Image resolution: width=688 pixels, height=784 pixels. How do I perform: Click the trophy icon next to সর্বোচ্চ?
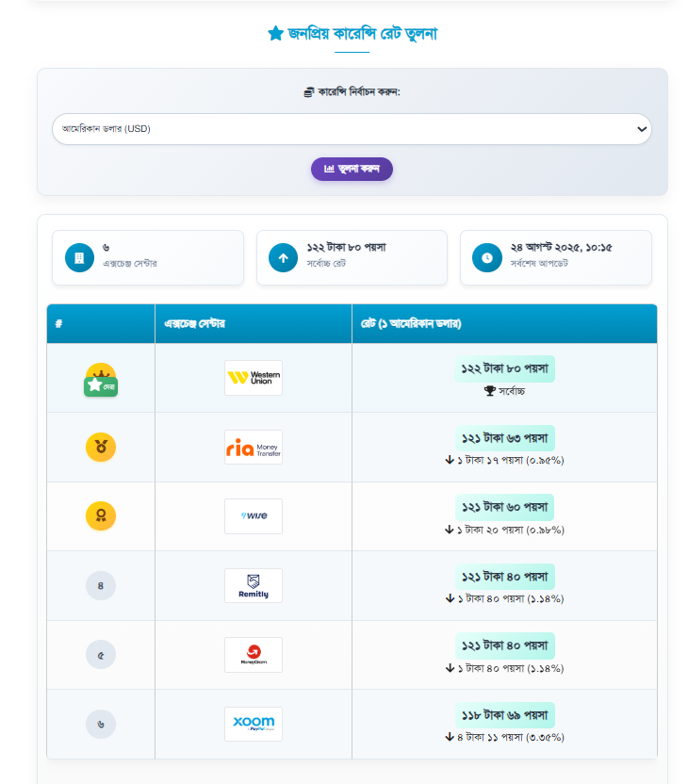point(490,391)
